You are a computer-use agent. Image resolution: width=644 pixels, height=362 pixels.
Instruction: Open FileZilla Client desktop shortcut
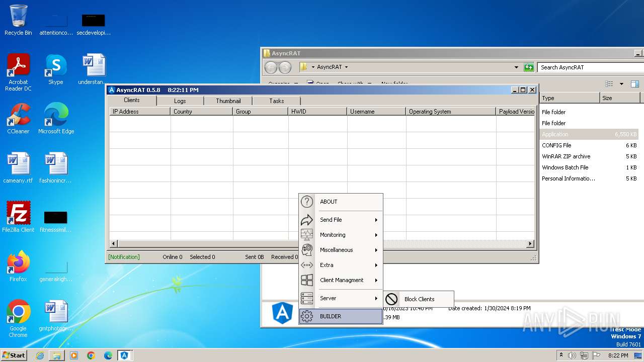18,217
